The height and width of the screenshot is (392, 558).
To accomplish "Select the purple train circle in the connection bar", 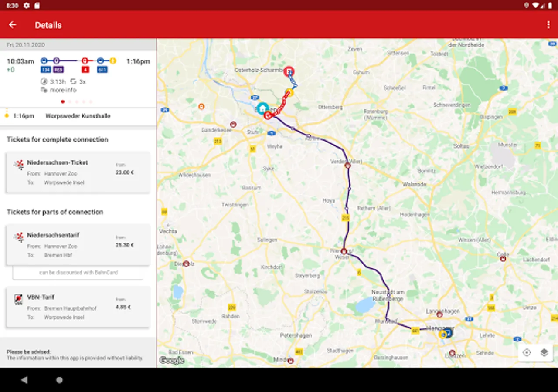I will pos(56,61).
